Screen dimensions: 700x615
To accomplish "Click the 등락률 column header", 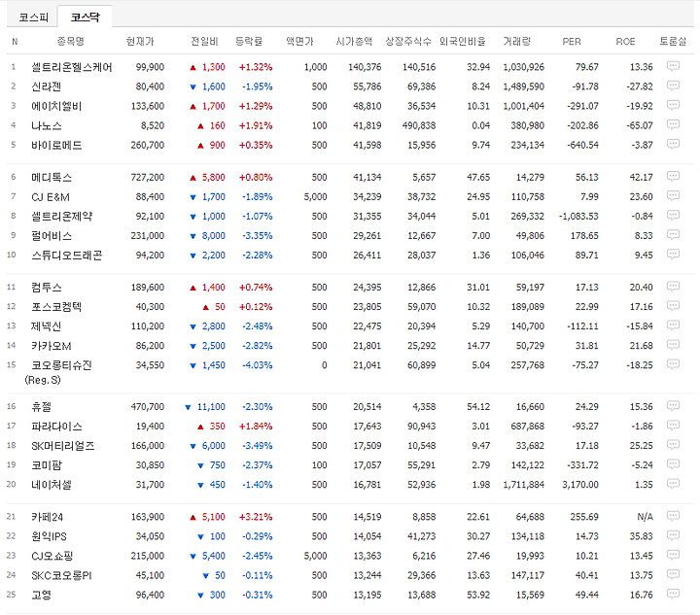I will 249,42.
